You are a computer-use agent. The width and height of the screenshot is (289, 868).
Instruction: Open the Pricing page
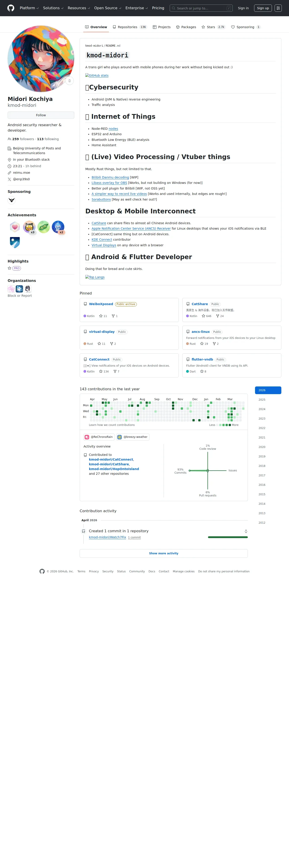pos(158,8)
